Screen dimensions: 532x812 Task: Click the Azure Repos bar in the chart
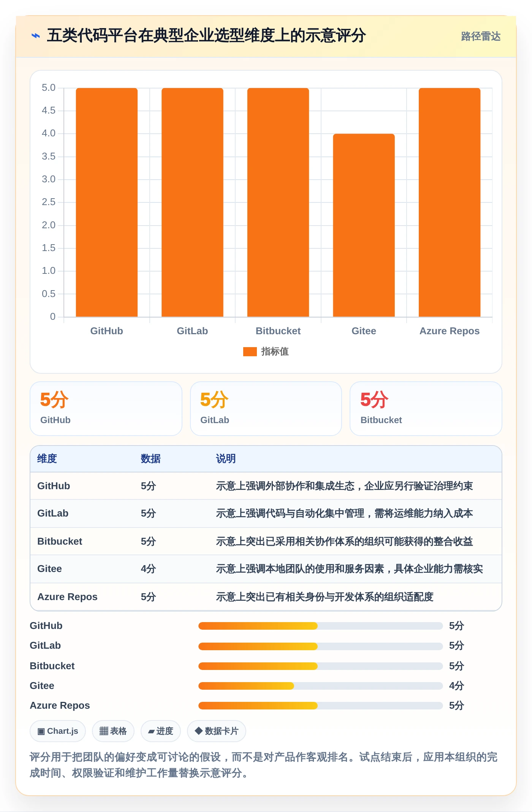coord(450,202)
